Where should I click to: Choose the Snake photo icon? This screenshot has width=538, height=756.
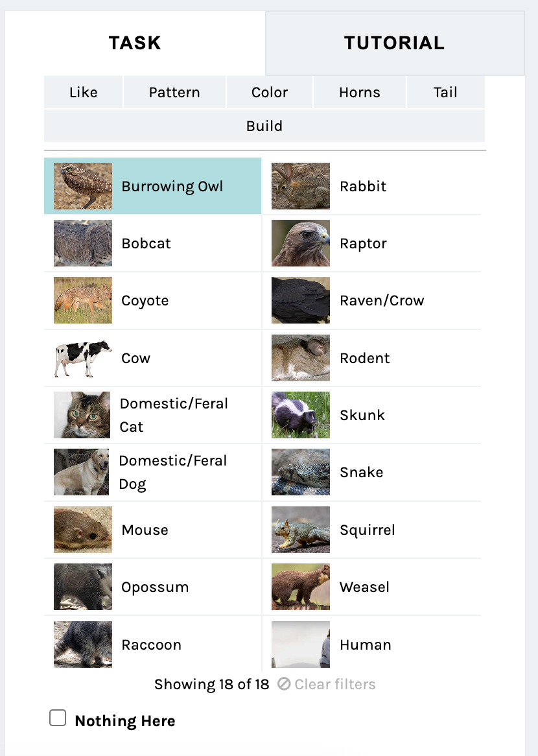(x=301, y=473)
